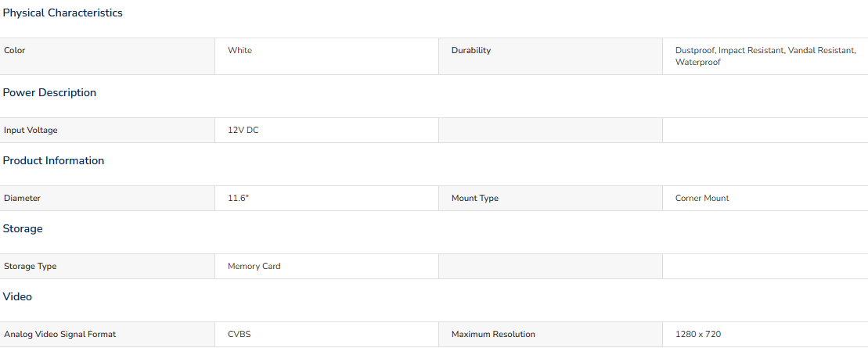Select the Memory Card value
The width and height of the screenshot is (868, 348).
click(254, 266)
